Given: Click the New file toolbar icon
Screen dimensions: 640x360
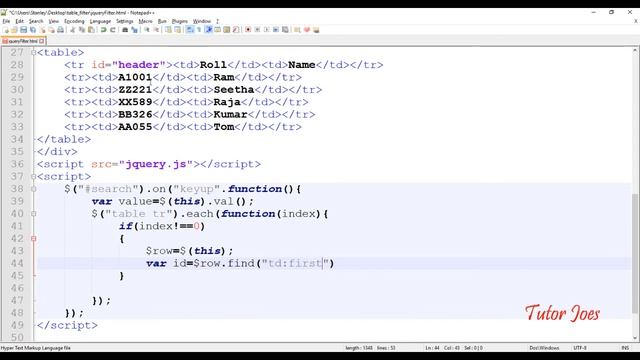Looking at the screenshot, I should click(x=6, y=30).
